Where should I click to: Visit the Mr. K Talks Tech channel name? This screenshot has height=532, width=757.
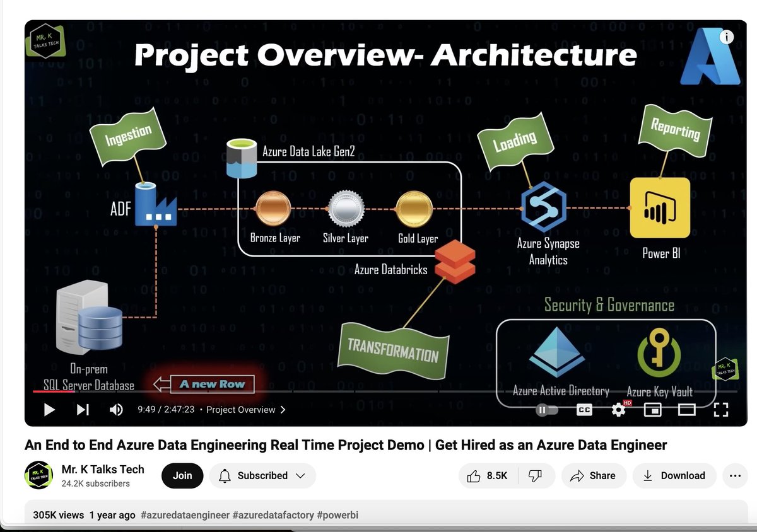(103, 470)
